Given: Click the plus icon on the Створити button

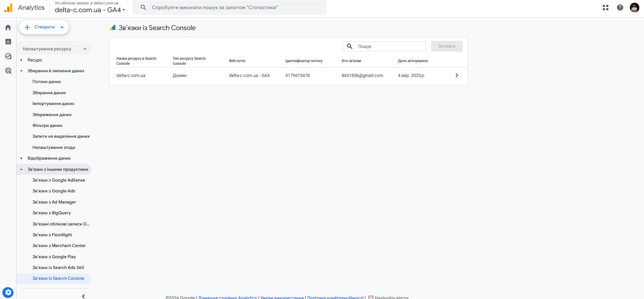Looking at the screenshot, I should point(27,27).
